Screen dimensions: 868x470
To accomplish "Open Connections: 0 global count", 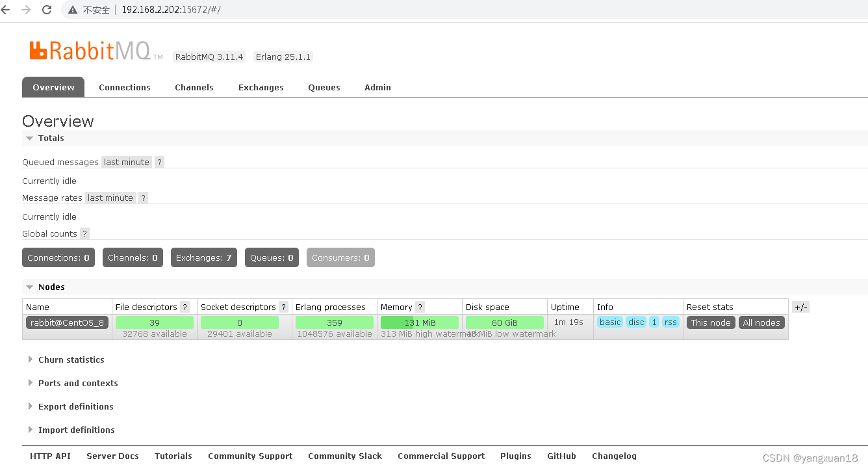I will (x=58, y=258).
